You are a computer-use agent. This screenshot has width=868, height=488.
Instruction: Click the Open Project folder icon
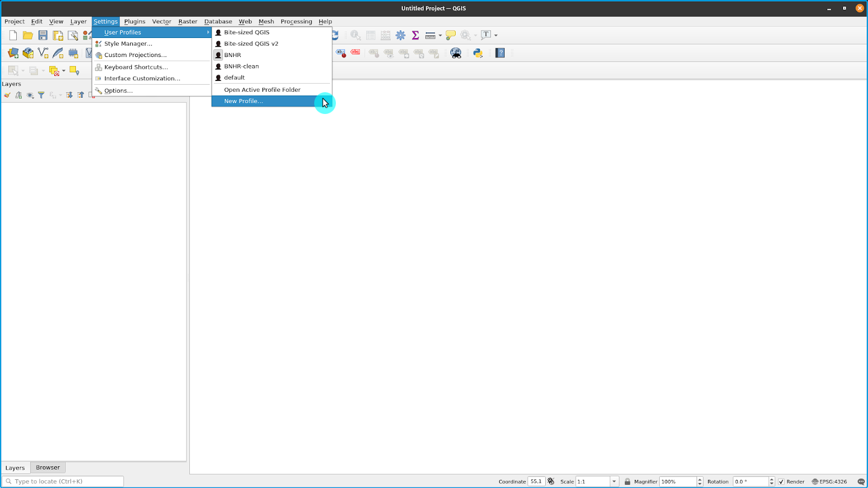tap(28, 35)
